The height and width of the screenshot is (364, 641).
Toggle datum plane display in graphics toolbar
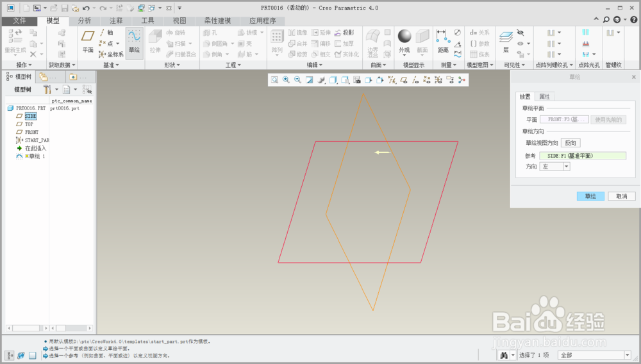click(x=403, y=80)
